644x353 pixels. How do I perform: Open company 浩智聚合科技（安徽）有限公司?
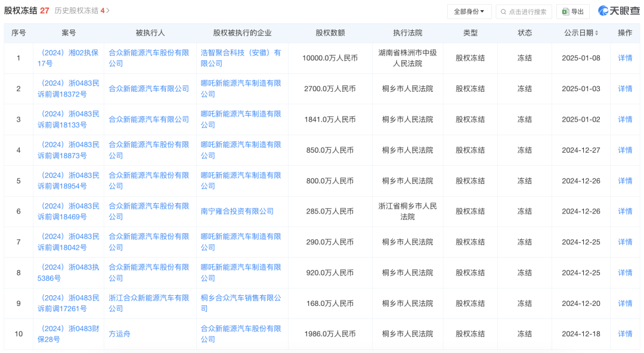[x=241, y=58]
